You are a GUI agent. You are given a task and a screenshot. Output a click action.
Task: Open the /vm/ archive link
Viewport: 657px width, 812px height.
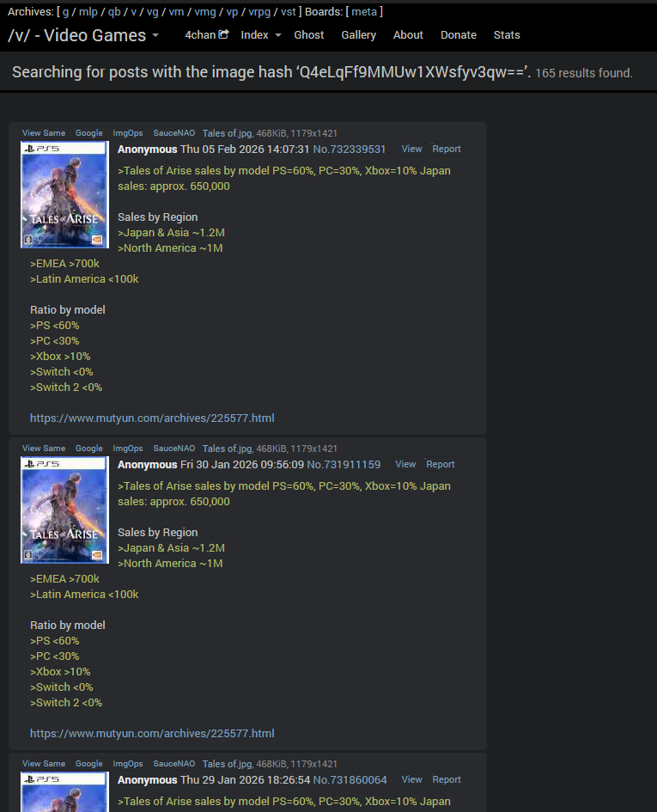[176, 12]
